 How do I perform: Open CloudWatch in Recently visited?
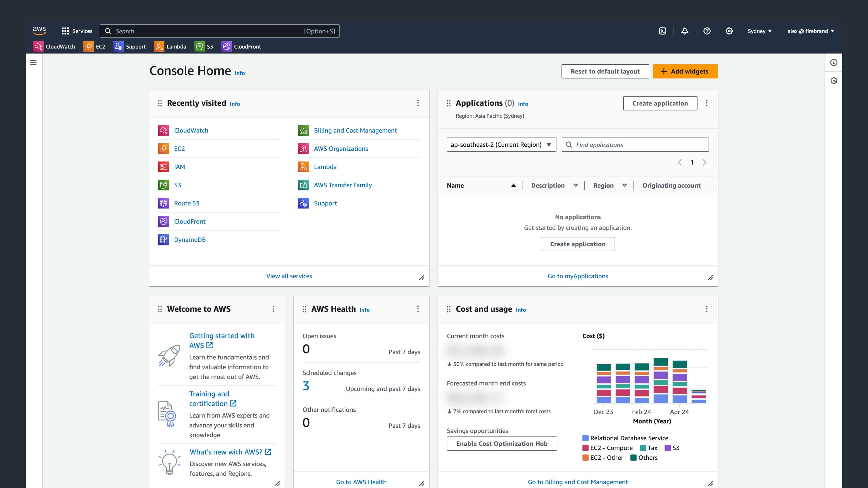pyautogui.click(x=191, y=130)
